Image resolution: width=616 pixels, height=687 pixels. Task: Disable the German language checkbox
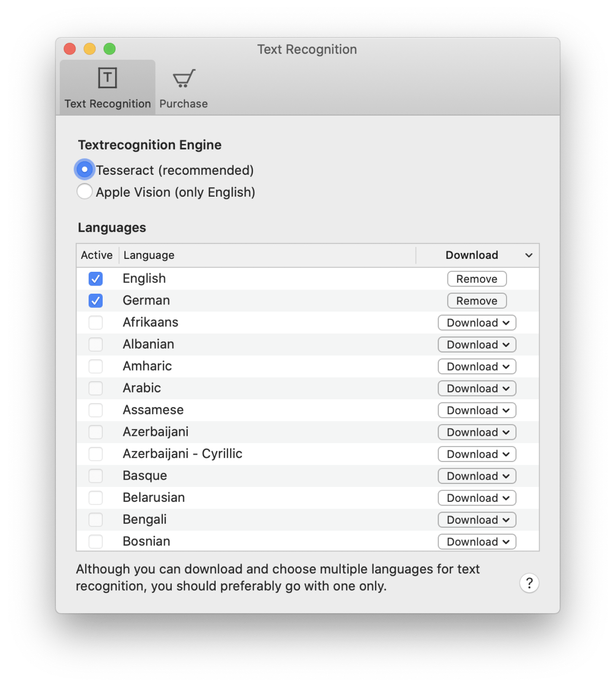click(95, 301)
